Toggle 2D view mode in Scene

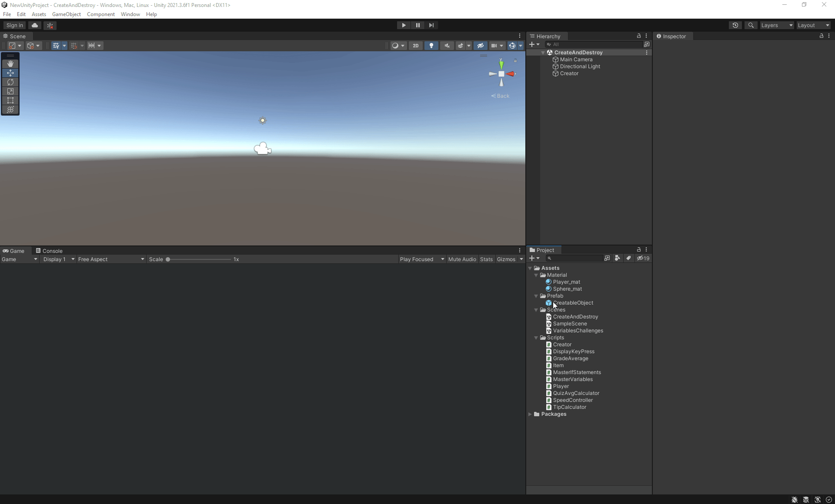pos(415,46)
